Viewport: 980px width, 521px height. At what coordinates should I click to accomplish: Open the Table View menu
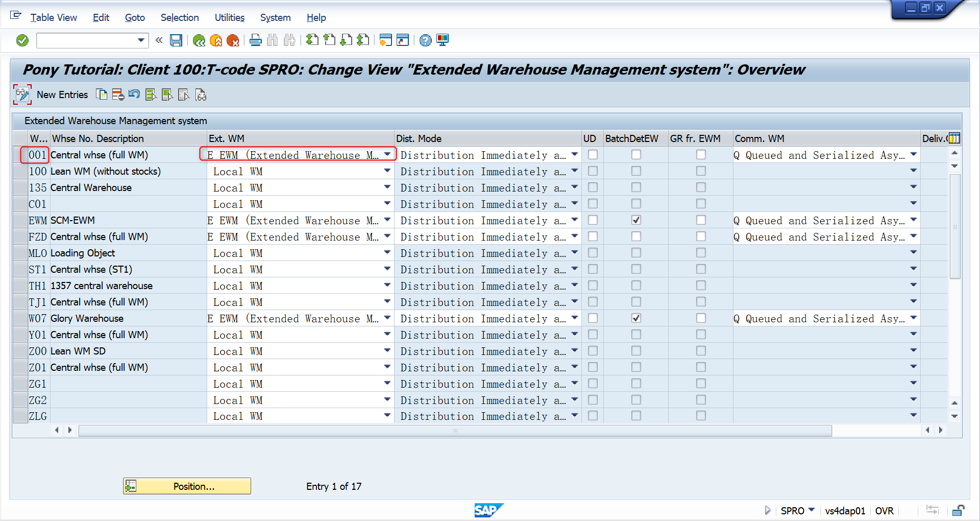pyautogui.click(x=54, y=17)
